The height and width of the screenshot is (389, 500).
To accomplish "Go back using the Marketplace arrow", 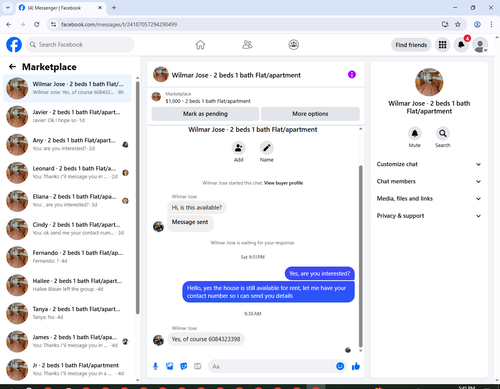I will (x=12, y=67).
